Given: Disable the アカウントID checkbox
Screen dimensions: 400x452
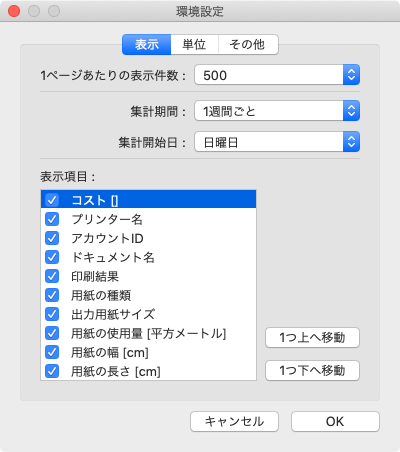Looking at the screenshot, I should pos(52,238).
